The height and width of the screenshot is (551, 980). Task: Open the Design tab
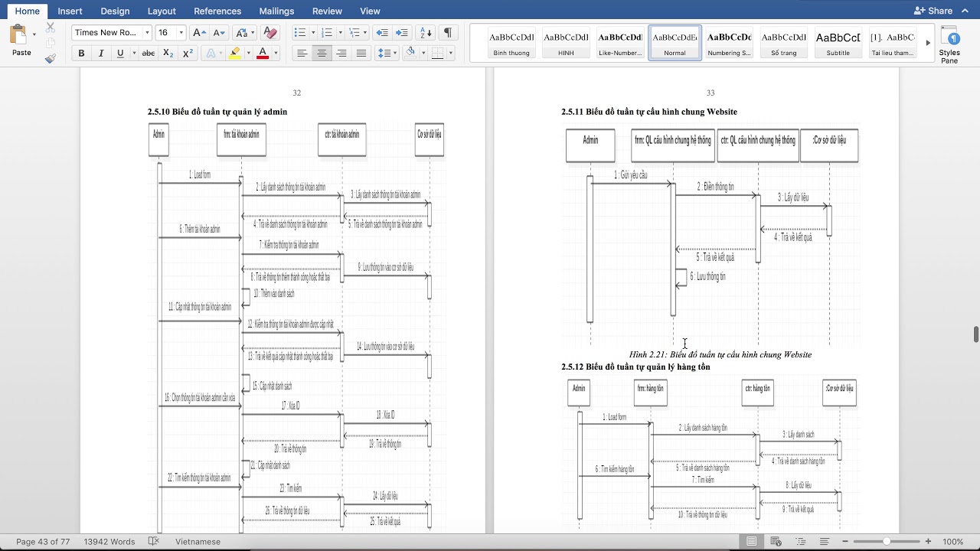(115, 11)
